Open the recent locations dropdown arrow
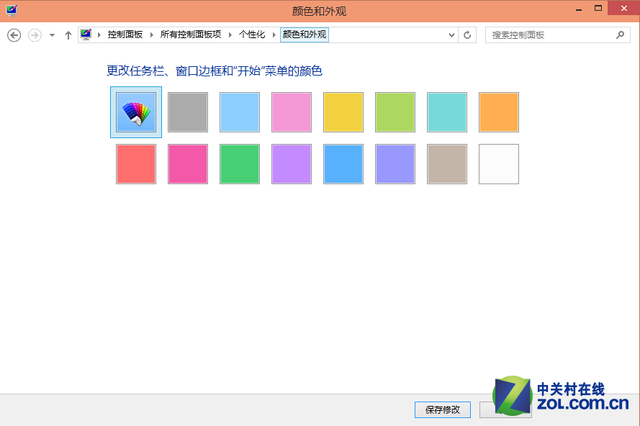The height and width of the screenshot is (426, 640). pyautogui.click(x=52, y=35)
